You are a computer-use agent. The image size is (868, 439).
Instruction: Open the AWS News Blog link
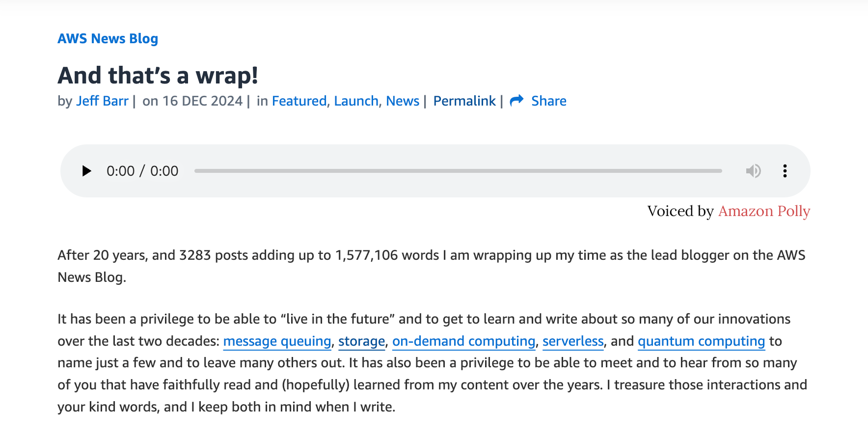point(108,38)
